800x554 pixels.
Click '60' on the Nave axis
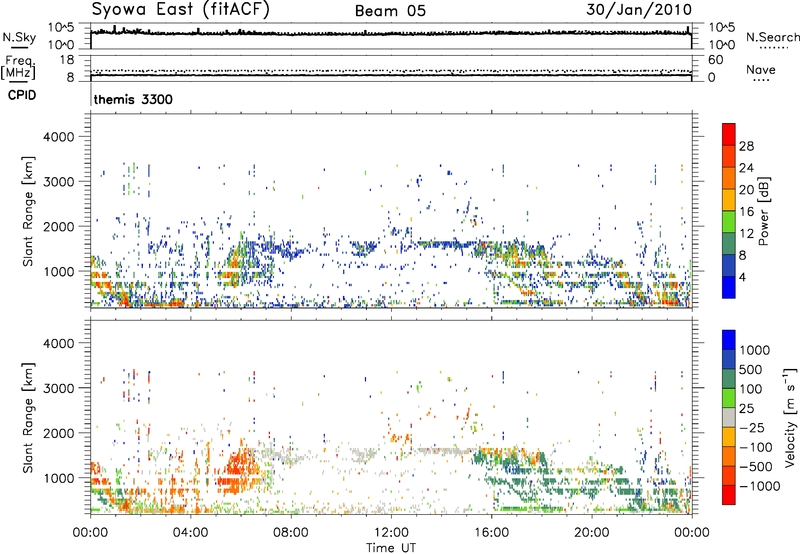pyautogui.click(x=715, y=60)
